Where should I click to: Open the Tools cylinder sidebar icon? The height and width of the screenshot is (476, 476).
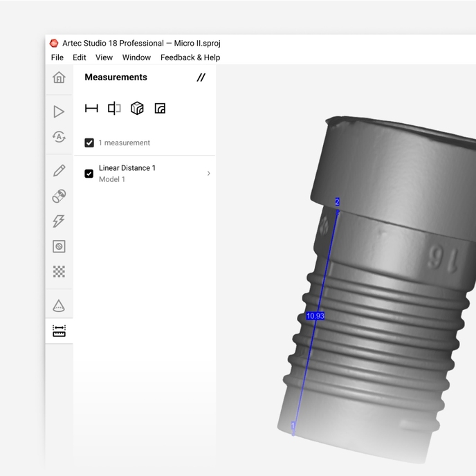59,196
